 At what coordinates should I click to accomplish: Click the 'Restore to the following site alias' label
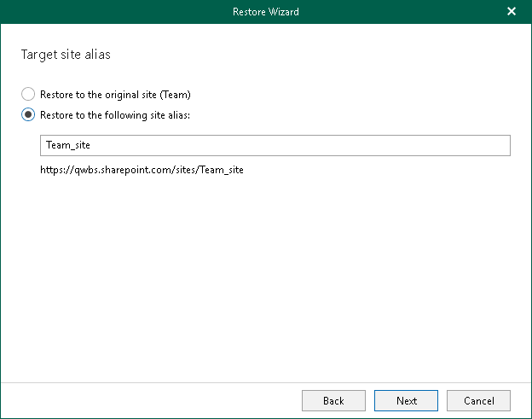119,115
